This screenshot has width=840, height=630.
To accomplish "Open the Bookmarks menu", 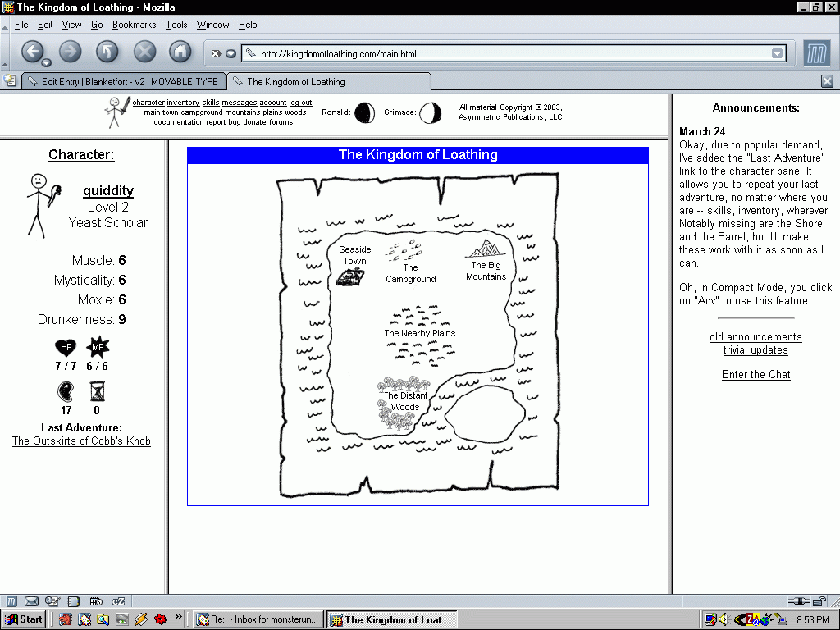I will [x=134, y=25].
